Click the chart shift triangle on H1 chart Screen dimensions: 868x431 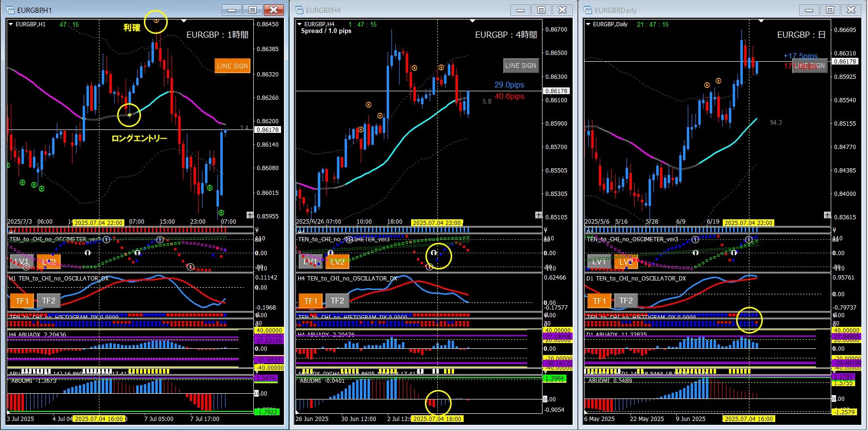click(184, 21)
